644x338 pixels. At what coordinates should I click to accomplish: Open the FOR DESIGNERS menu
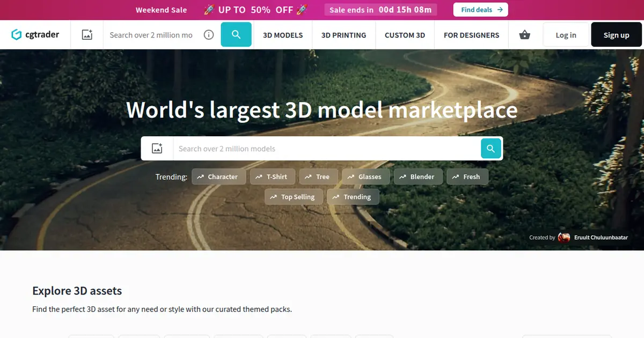471,35
